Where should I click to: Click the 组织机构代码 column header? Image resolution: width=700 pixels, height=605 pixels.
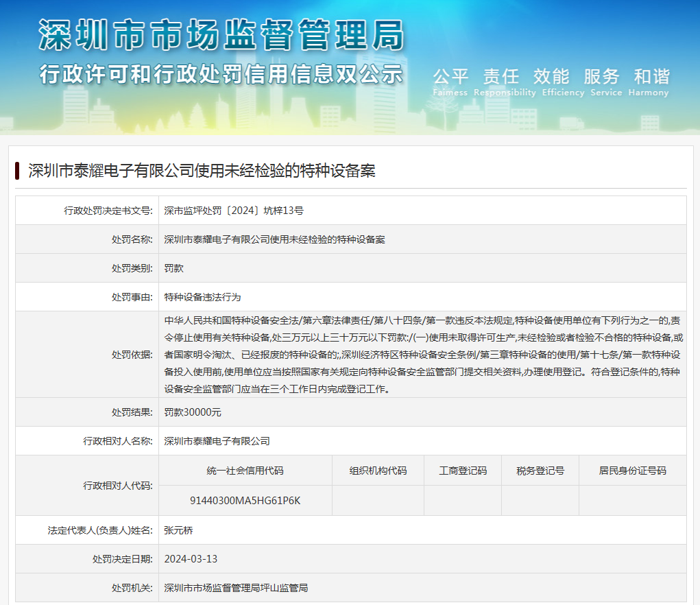point(378,471)
